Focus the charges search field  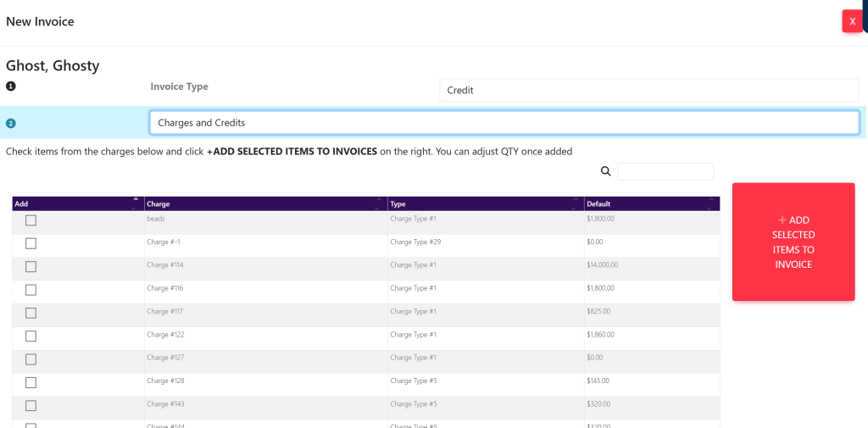(665, 171)
